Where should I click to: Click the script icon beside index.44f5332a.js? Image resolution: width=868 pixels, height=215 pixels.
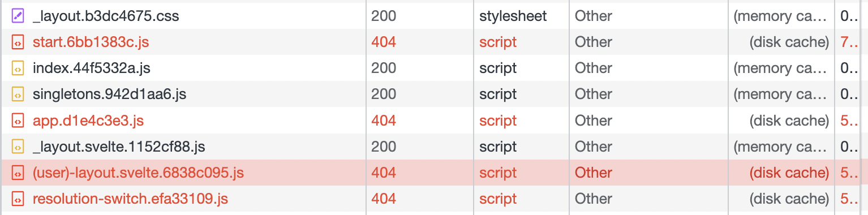pyautogui.click(x=18, y=68)
